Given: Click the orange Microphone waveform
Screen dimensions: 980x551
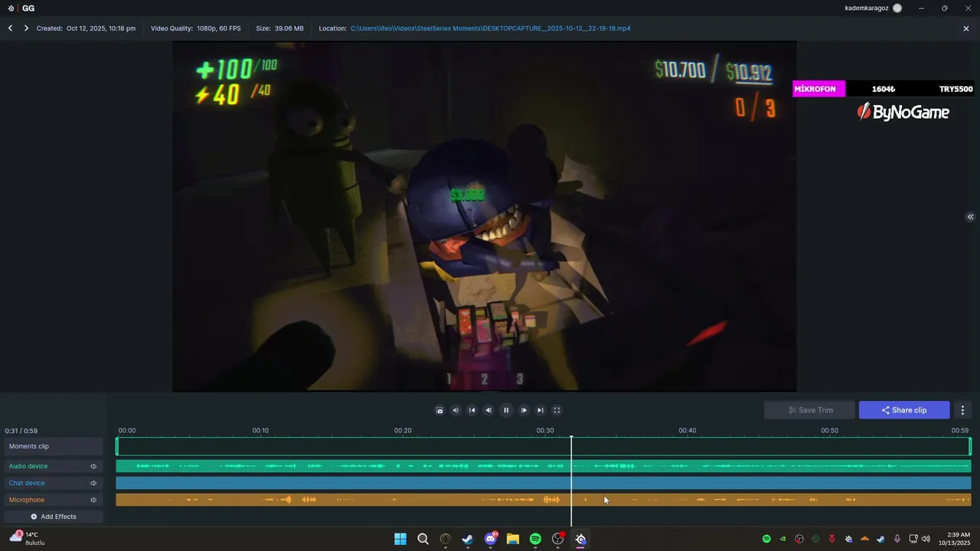Looking at the screenshot, I should (544, 500).
